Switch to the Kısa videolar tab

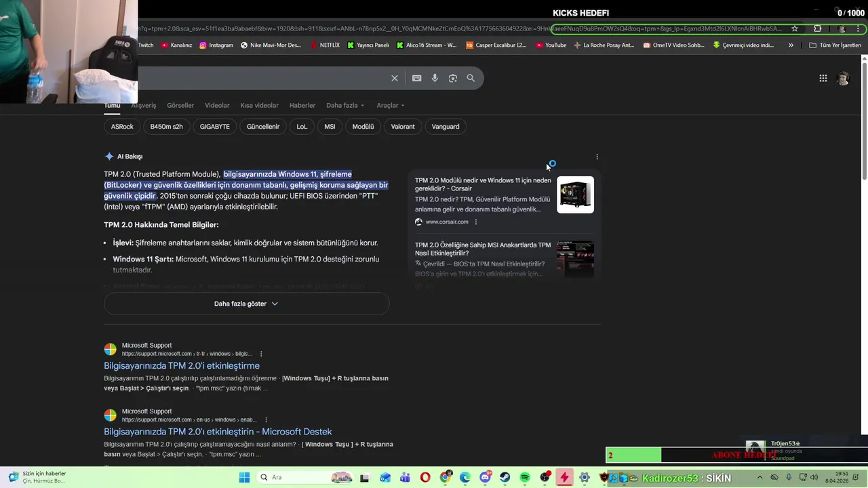click(259, 105)
